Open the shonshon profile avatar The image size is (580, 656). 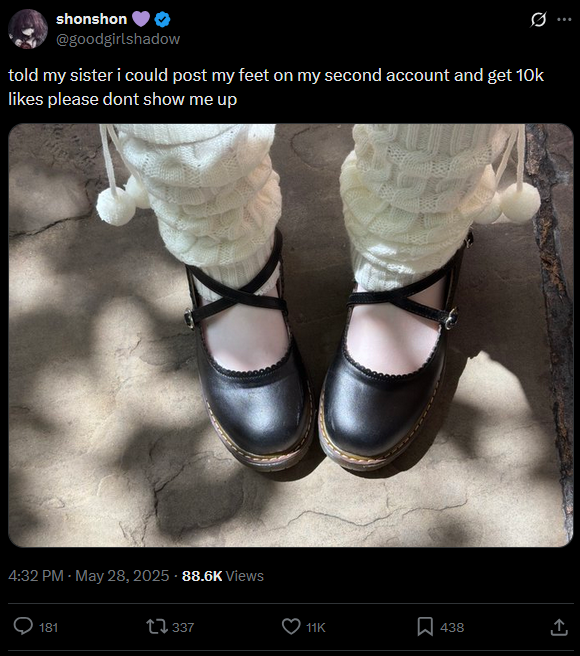tap(28, 29)
